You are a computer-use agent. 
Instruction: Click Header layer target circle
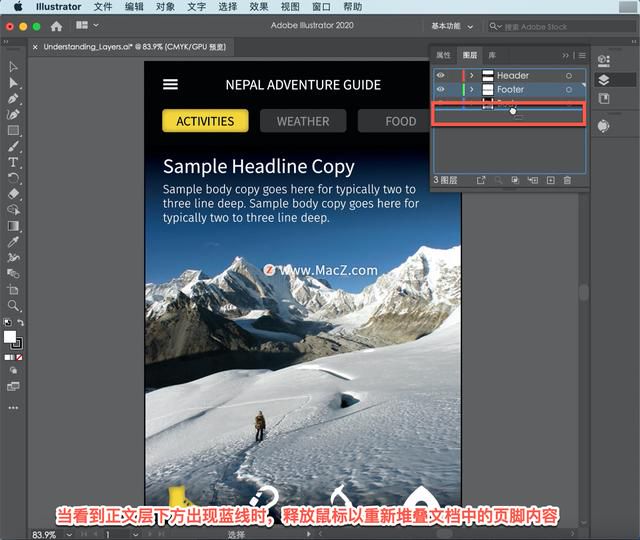[x=569, y=76]
